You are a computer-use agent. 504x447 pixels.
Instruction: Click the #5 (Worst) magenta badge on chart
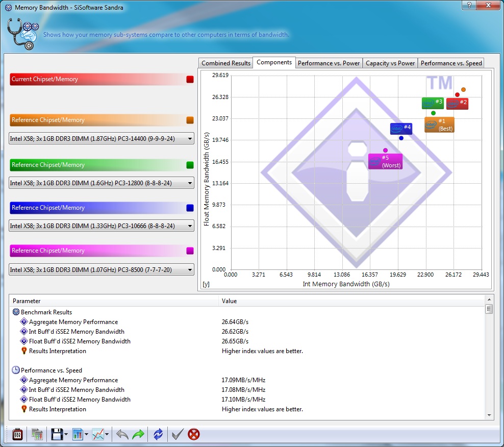point(385,161)
